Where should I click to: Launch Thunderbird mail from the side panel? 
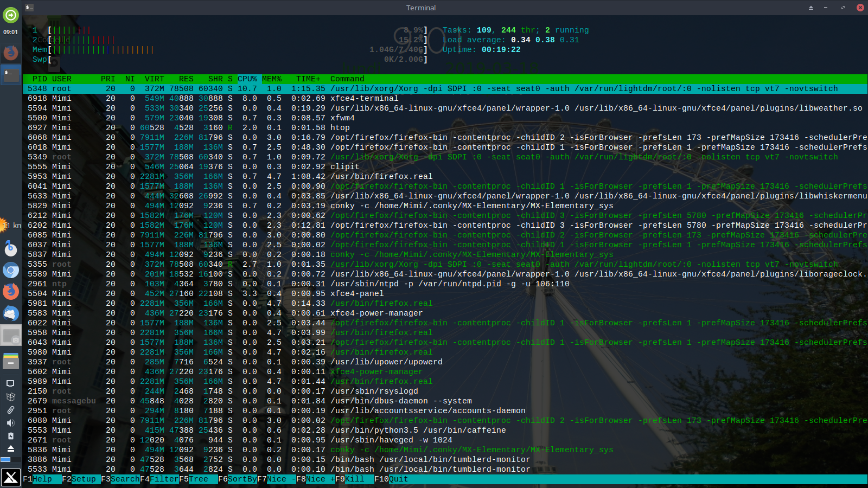click(x=11, y=313)
